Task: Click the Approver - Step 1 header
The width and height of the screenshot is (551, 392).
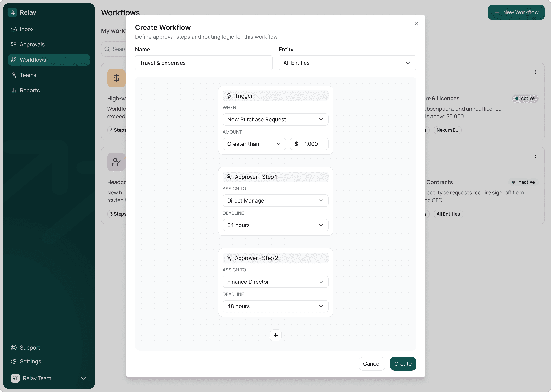Action: coord(275,177)
